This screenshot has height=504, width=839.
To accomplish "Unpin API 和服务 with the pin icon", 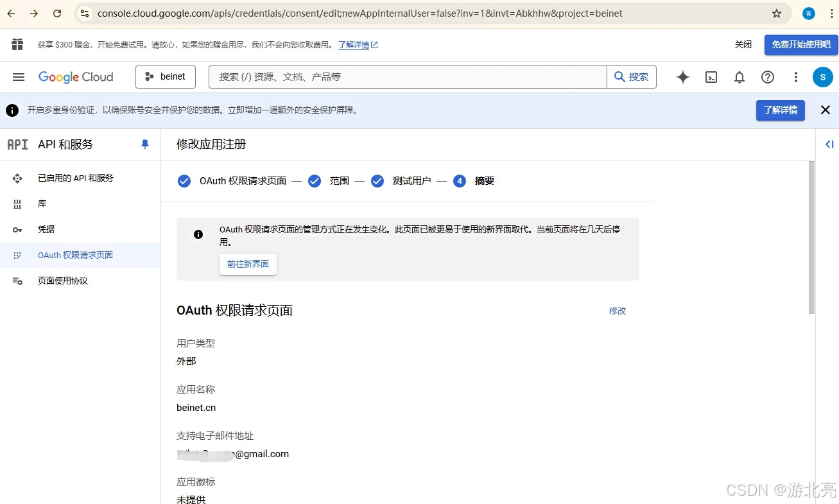I will pyautogui.click(x=145, y=144).
